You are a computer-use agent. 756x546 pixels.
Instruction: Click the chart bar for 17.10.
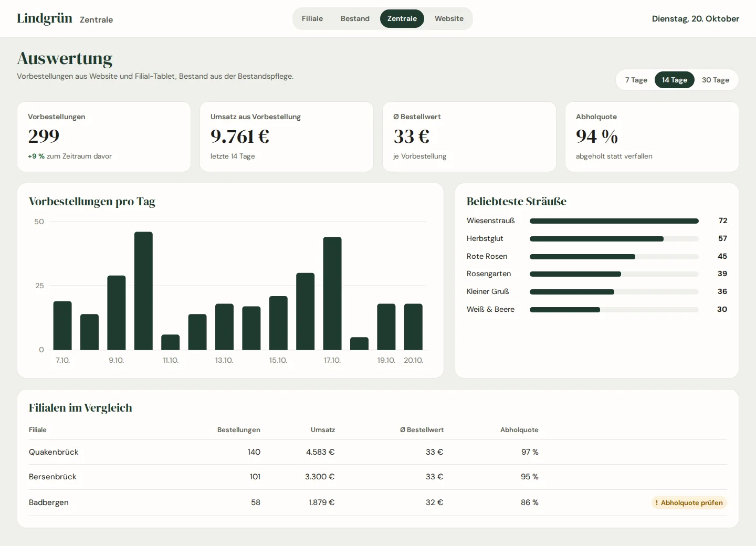pos(332,293)
